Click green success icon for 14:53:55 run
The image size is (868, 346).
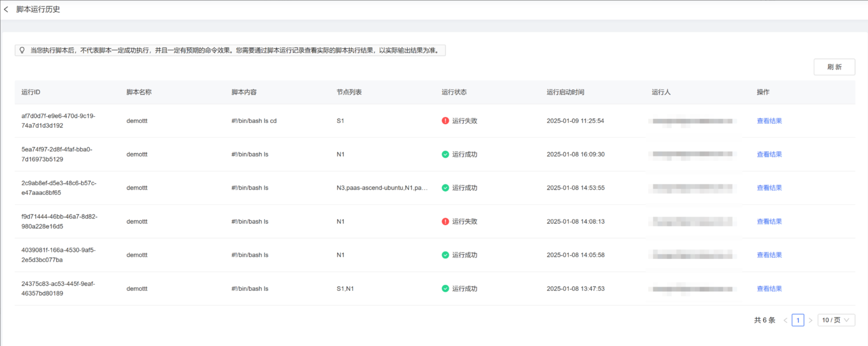(x=445, y=188)
